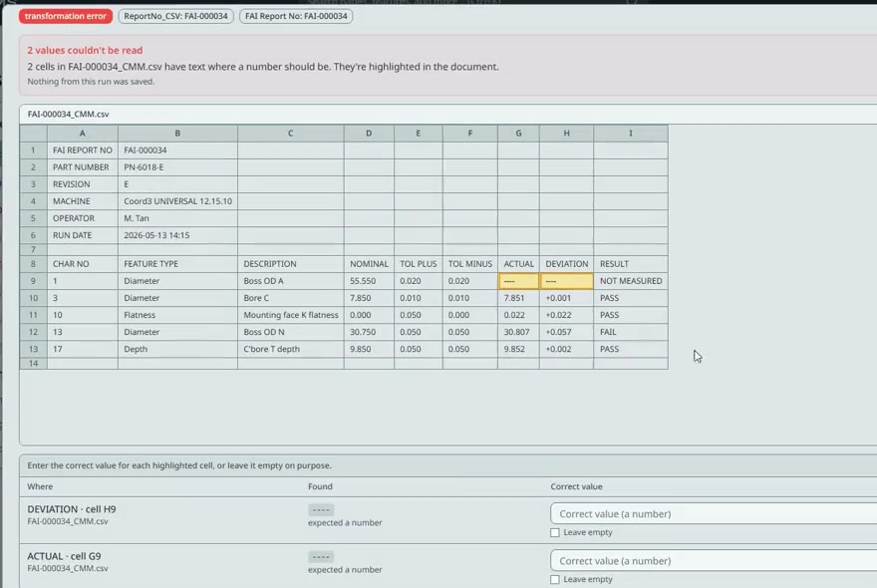Tick 'Leave empty' for DEVIATION cell H9

click(555, 532)
